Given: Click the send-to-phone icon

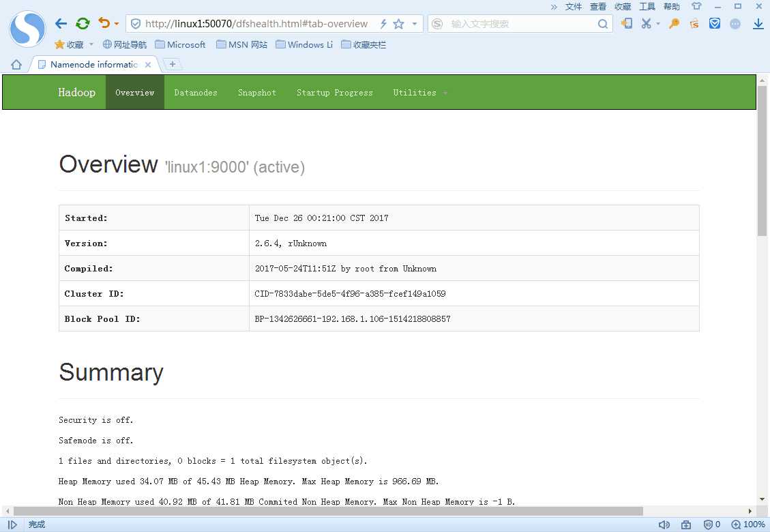Looking at the screenshot, I should pos(626,23).
